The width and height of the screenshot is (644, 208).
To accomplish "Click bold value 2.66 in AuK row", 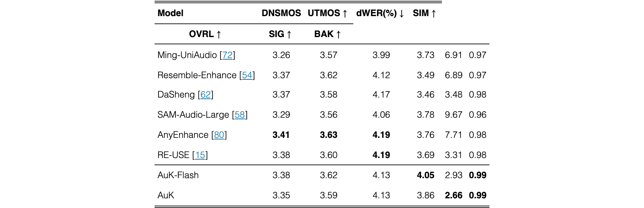I will pos(454,195).
